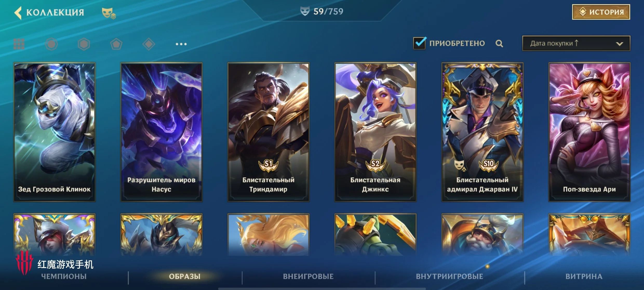Filter skins by the hexagon rarity icon

tap(84, 44)
